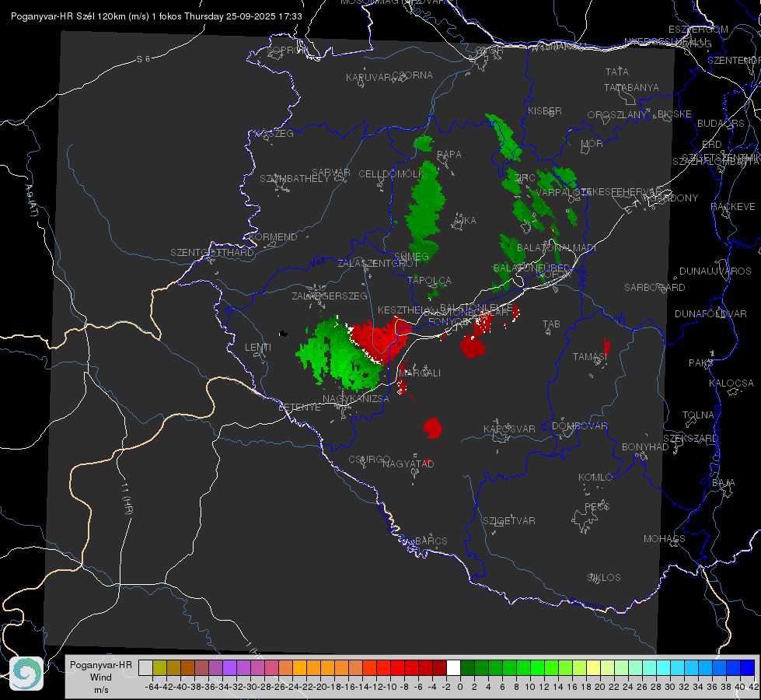Viewport: 761px width, 700px height.
Task: Select the TATA town label
Action: click(617, 72)
